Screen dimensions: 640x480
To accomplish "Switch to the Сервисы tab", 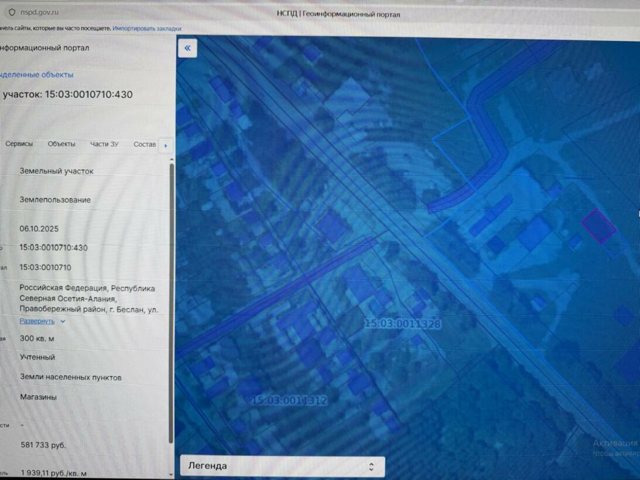I will (19, 144).
